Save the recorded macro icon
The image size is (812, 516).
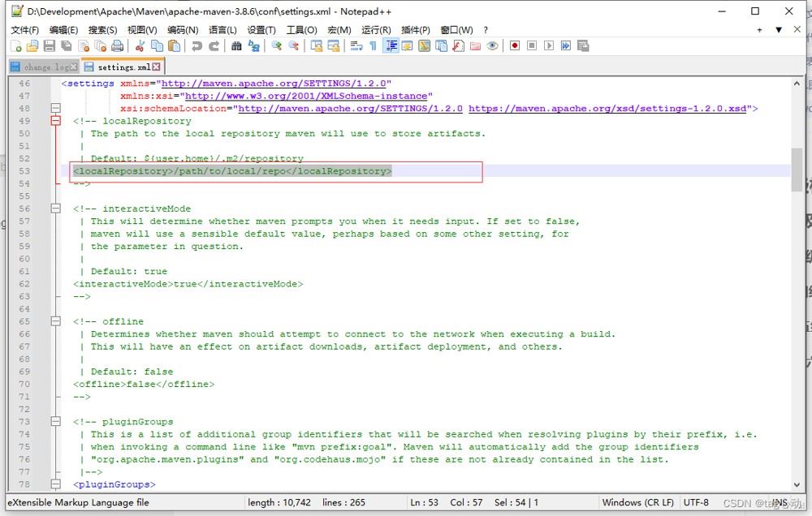click(582, 46)
